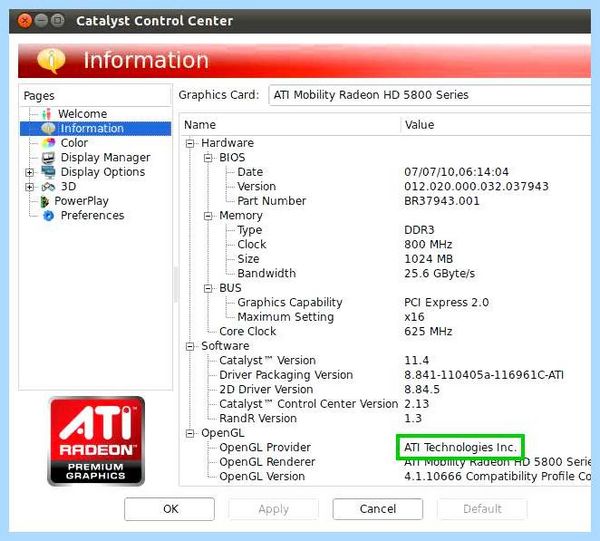Click the Name column header
Image resolution: width=600 pixels, height=541 pixels.
[x=290, y=125]
